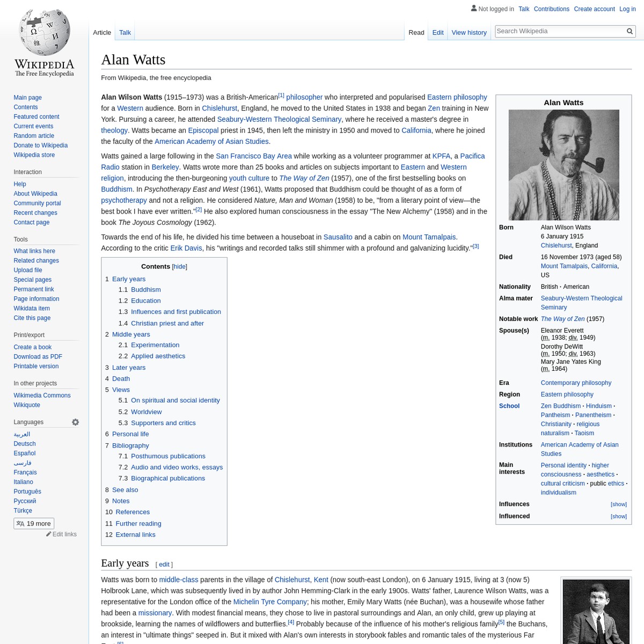The image size is (644, 644).
Task: Select the Edit tab
Action: tap(437, 32)
